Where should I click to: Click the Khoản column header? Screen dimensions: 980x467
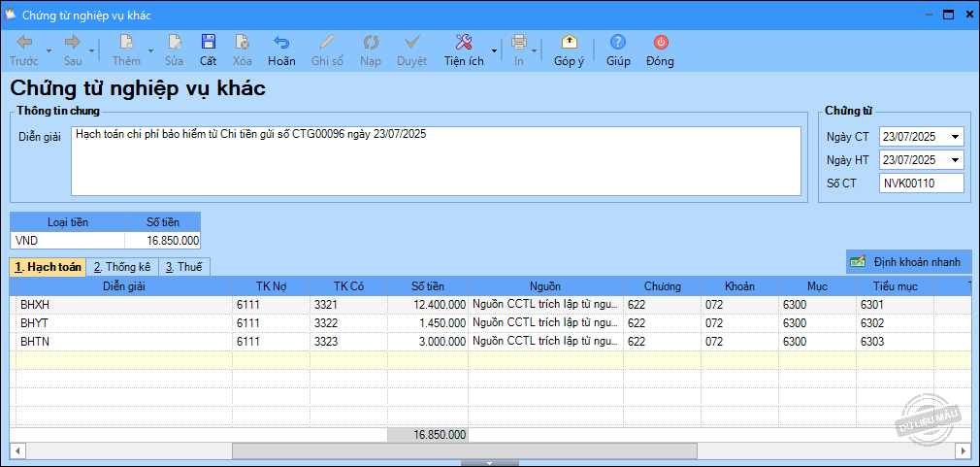pyautogui.click(x=740, y=285)
